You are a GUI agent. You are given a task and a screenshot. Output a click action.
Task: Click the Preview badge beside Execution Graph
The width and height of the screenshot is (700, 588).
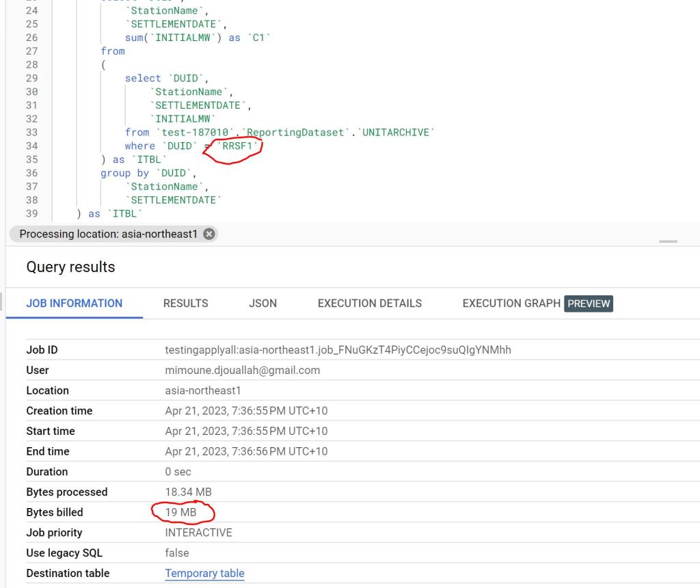pyautogui.click(x=588, y=304)
